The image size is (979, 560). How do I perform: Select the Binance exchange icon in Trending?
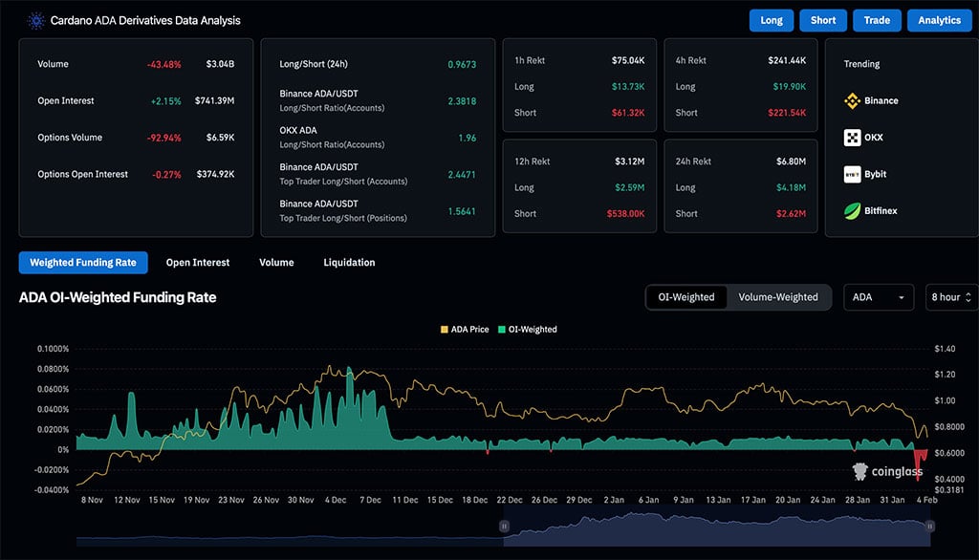pos(850,99)
